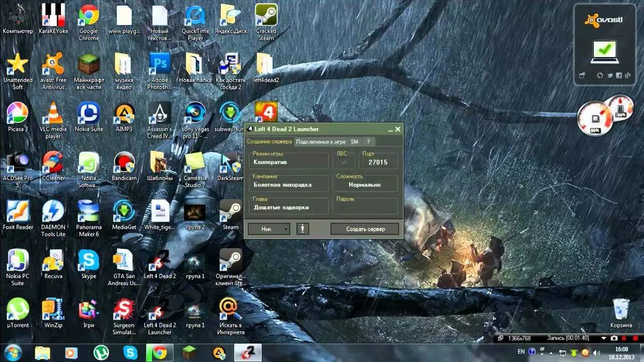Click the Порт field showing 27015
This screenshot has height=362, width=644.
(378, 162)
